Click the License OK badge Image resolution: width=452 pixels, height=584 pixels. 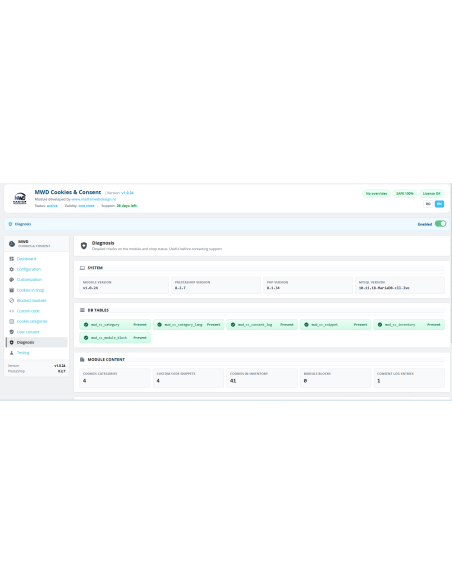432,193
